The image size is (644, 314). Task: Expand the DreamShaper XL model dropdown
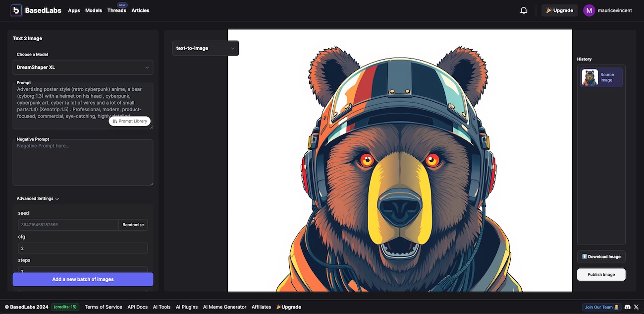pos(83,67)
